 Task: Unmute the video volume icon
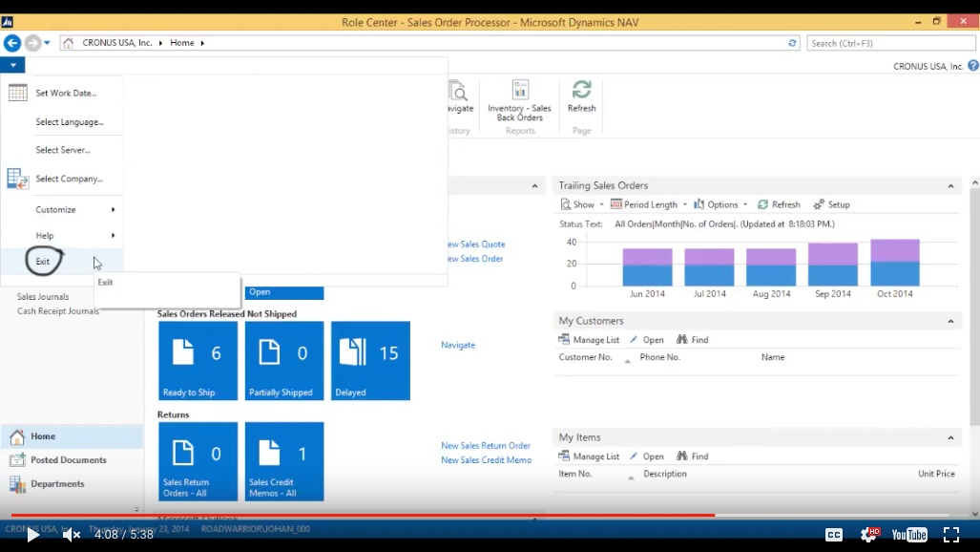(72, 535)
